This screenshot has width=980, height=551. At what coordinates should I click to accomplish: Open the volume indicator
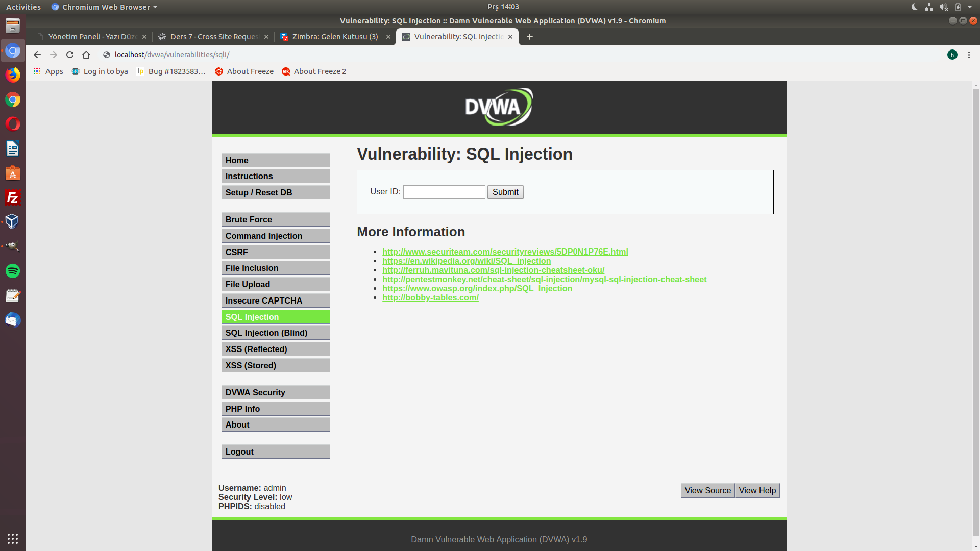point(944,7)
